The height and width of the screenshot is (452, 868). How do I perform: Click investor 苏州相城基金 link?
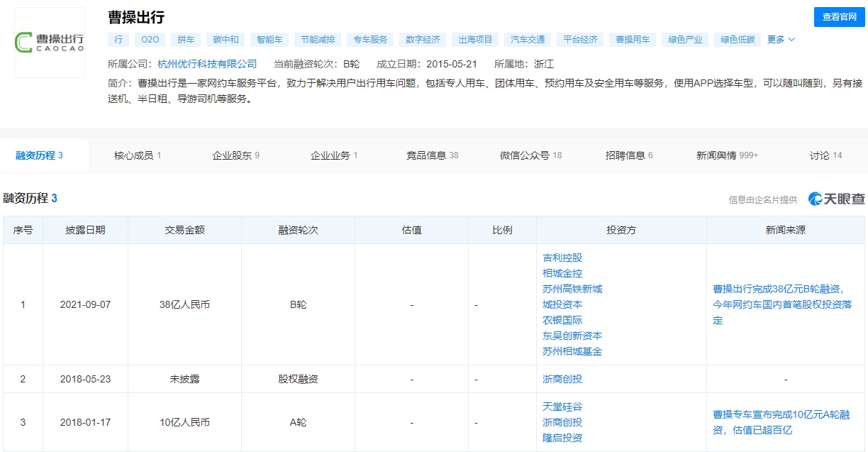pyautogui.click(x=572, y=351)
